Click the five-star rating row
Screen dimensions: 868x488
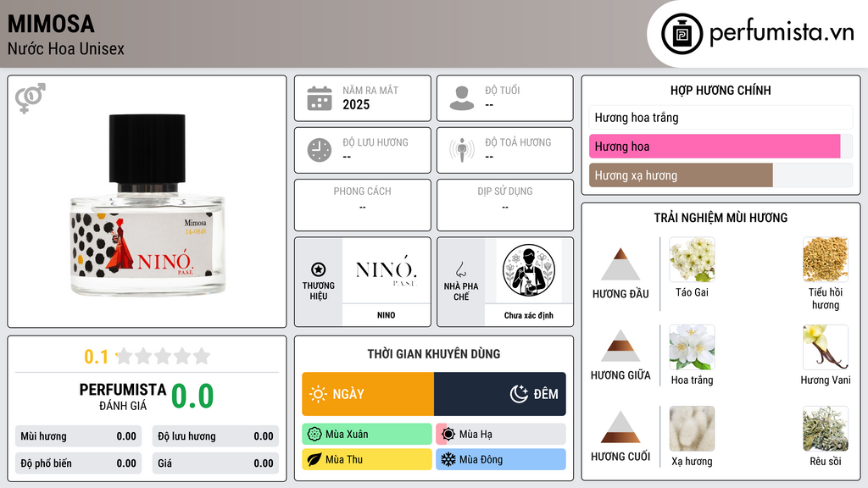[x=164, y=357]
